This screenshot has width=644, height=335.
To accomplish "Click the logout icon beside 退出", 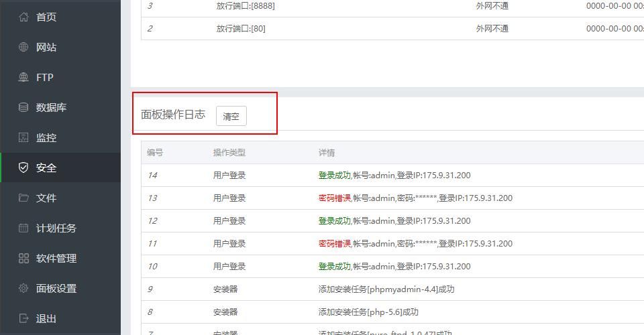I will (x=23, y=318).
